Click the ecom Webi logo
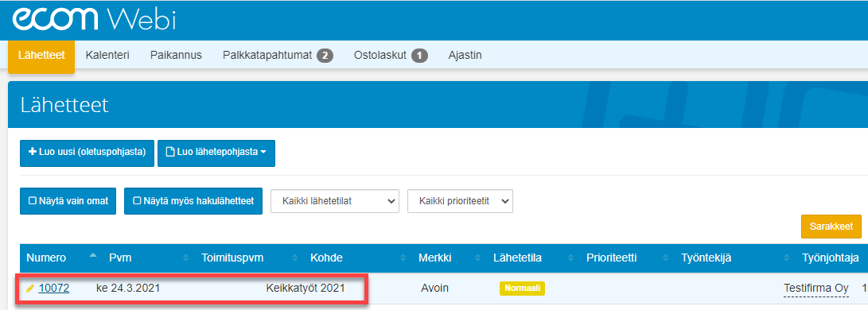The height and width of the screenshot is (310, 868). (x=94, y=19)
